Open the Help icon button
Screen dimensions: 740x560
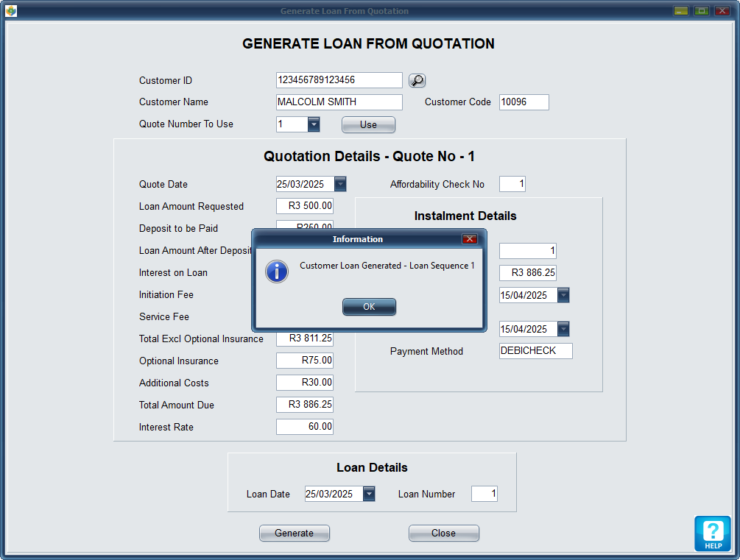(x=712, y=534)
